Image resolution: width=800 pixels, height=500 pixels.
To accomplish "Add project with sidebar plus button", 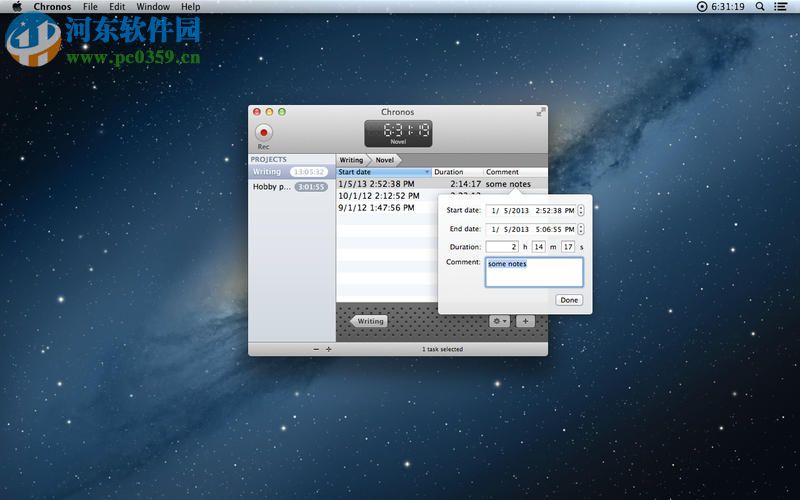I will pyautogui.click(x=329, y=349).
